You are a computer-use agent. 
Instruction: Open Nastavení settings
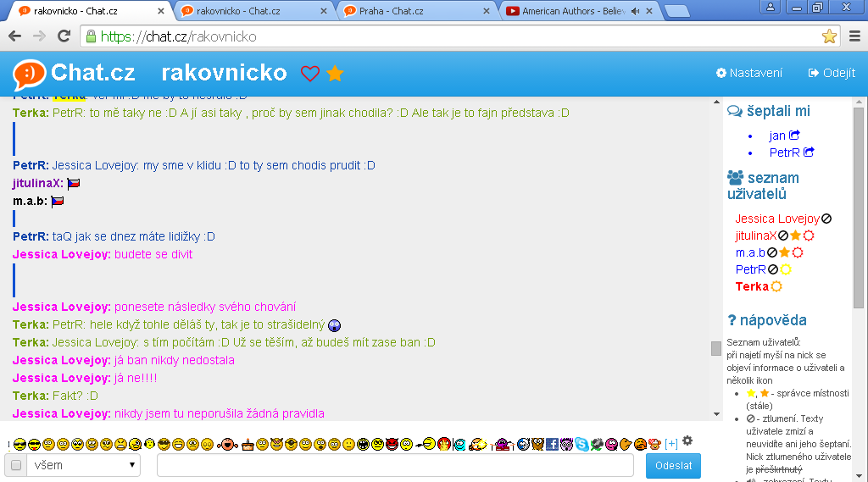pos(749,73)
